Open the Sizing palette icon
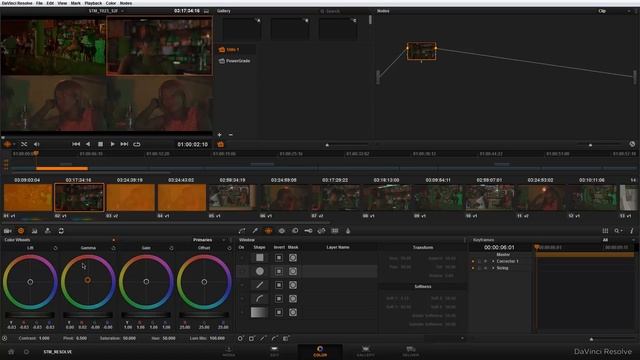640x360 pixels. [x=322, y=231]
